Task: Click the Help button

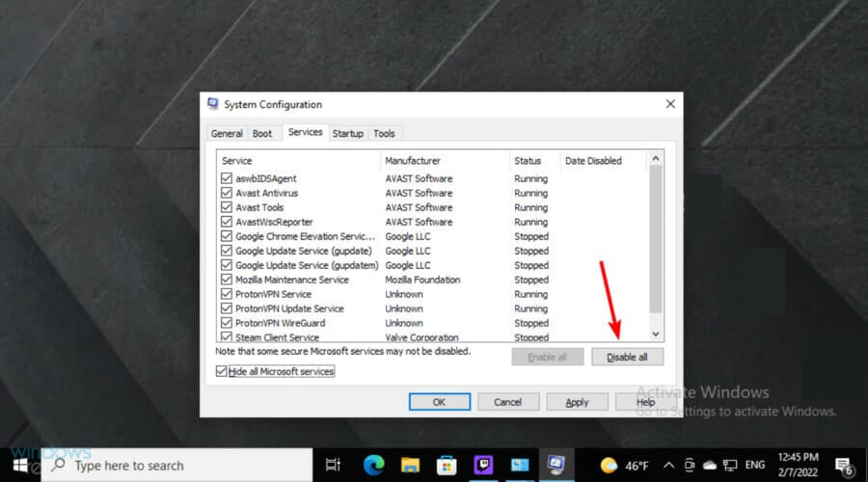Action: (x=645, y=402)
